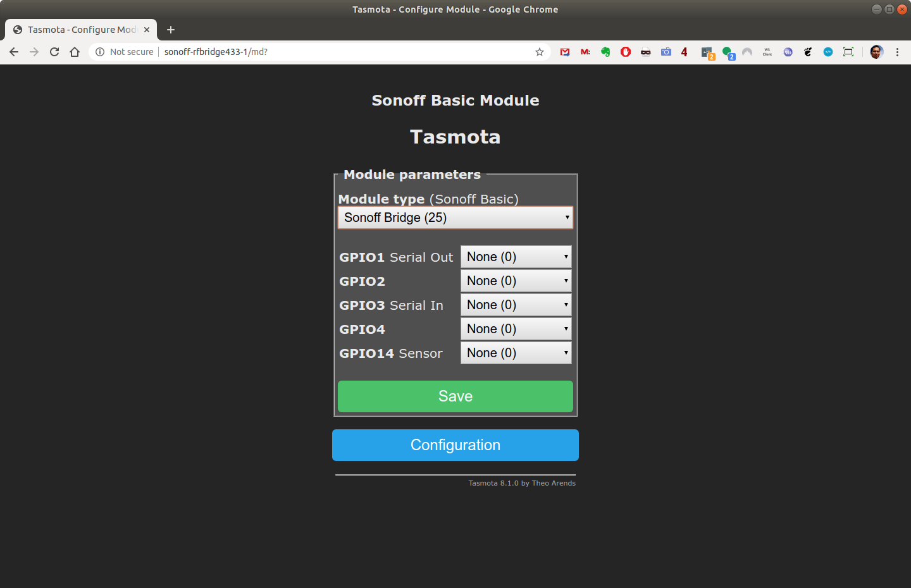Open the red number 4 extension

coord(684,52)
